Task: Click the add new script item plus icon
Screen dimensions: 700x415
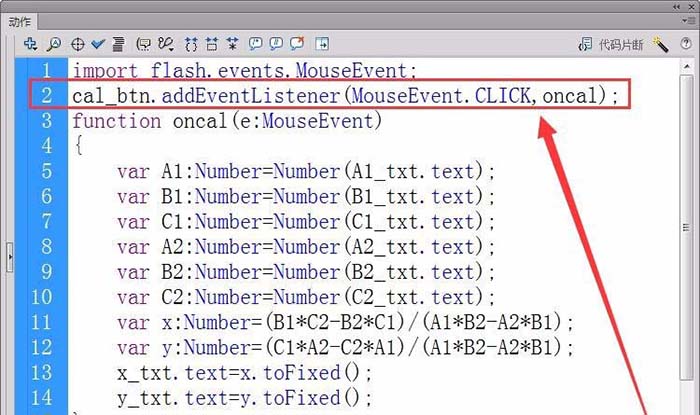Action: 30,44
